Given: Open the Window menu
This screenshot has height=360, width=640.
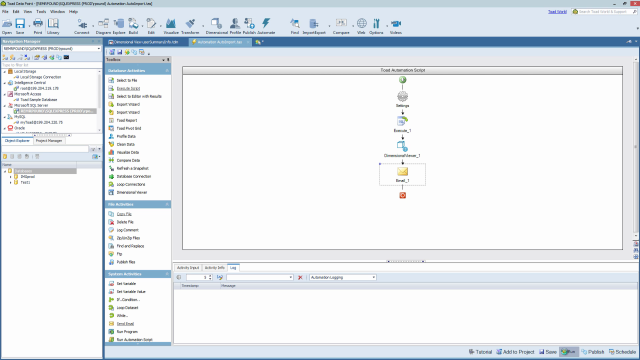Looking at the screenshot, I should click(x=57, y=11).
